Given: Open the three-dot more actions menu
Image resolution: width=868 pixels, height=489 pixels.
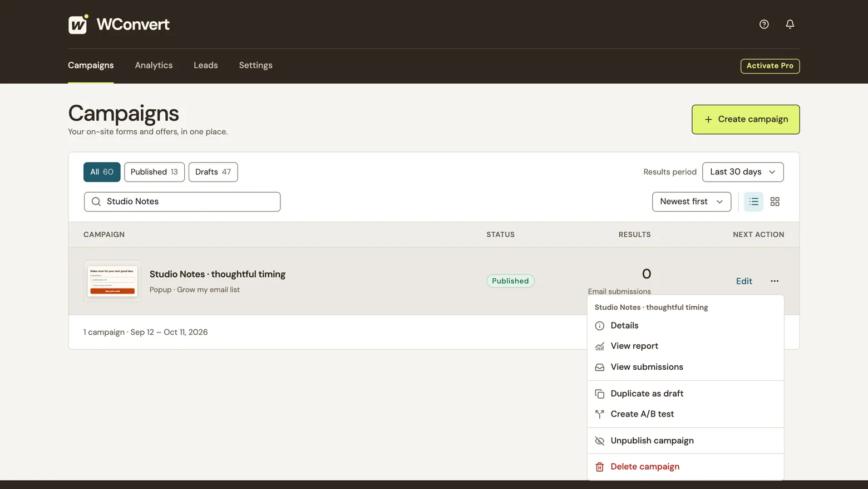Looking at the screenshot, I should 775,281.
